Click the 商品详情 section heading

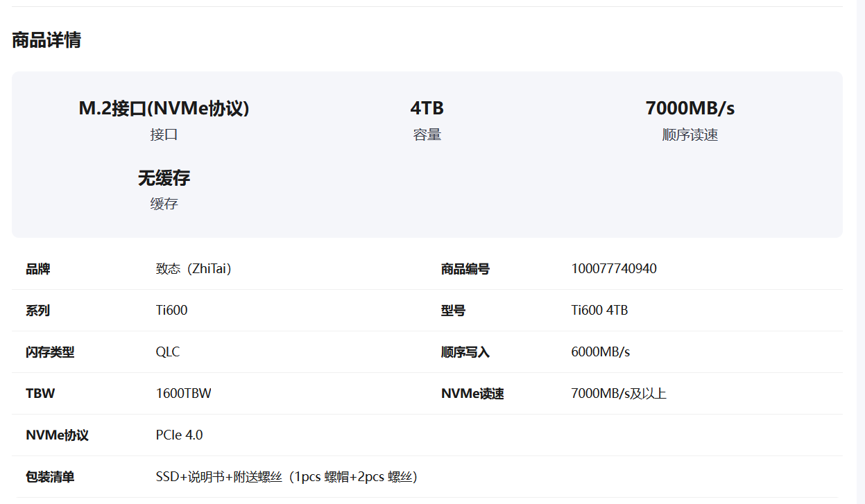(x=46, y=40)
